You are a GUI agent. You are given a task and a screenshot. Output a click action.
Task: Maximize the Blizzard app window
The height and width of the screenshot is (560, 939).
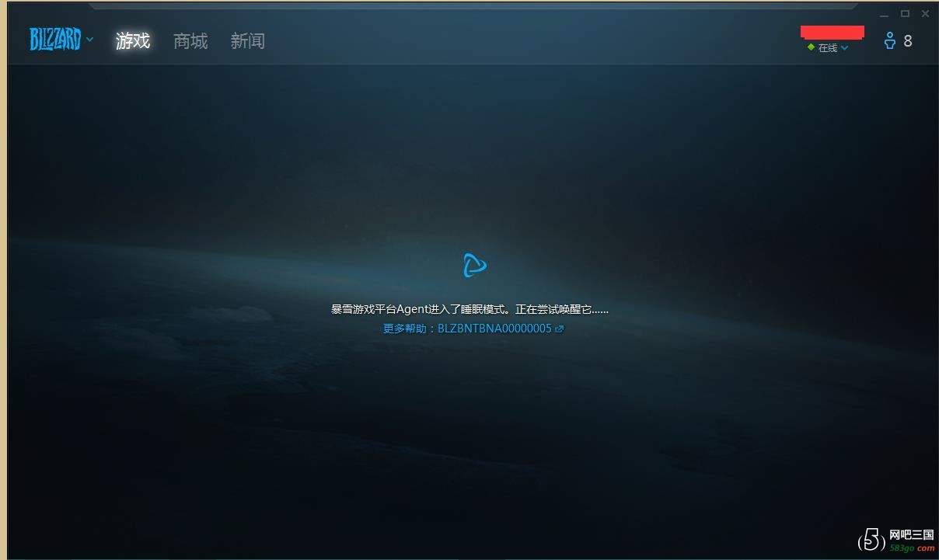pos(905,14)
